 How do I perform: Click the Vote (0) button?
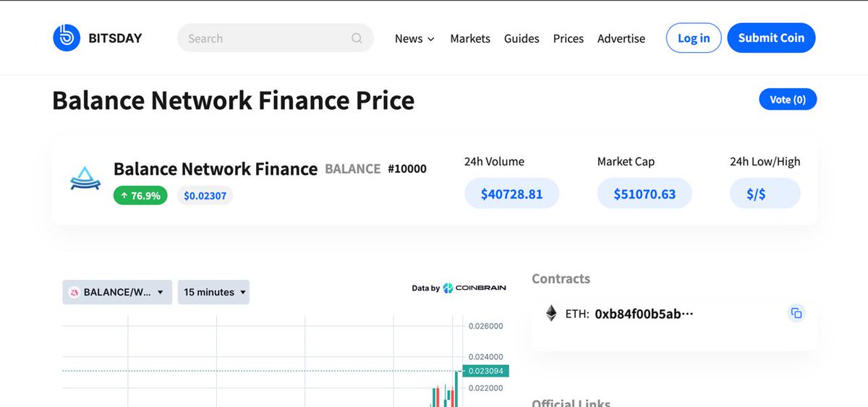(788, 99)
